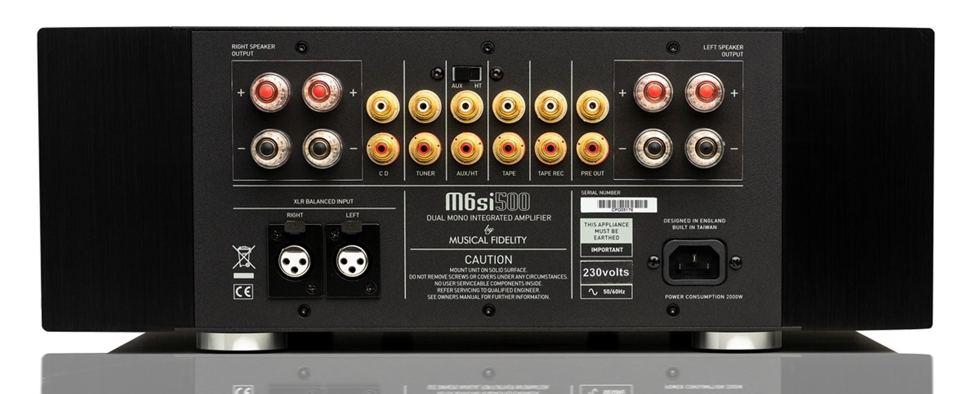Screen dimensions: 980x394
Task: Click the white upper CD RCA jack
Action: (383, 107)
